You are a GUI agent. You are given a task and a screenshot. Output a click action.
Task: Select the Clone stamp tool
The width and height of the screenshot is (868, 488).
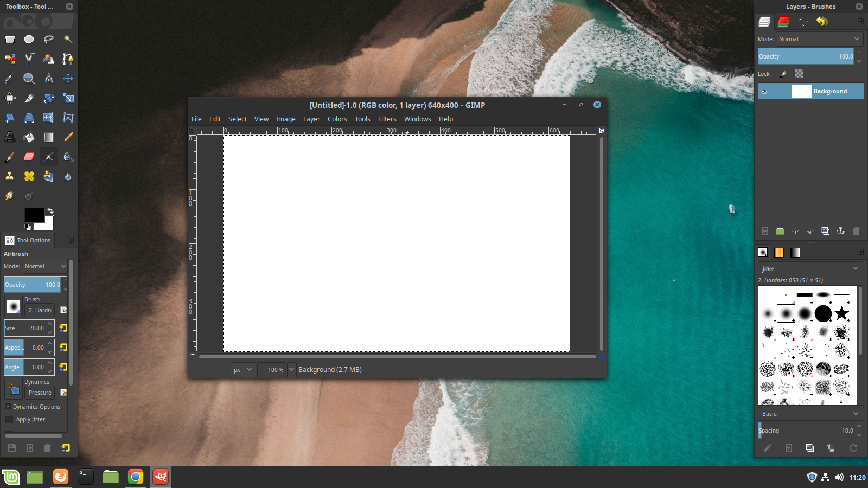coord(10,176)
